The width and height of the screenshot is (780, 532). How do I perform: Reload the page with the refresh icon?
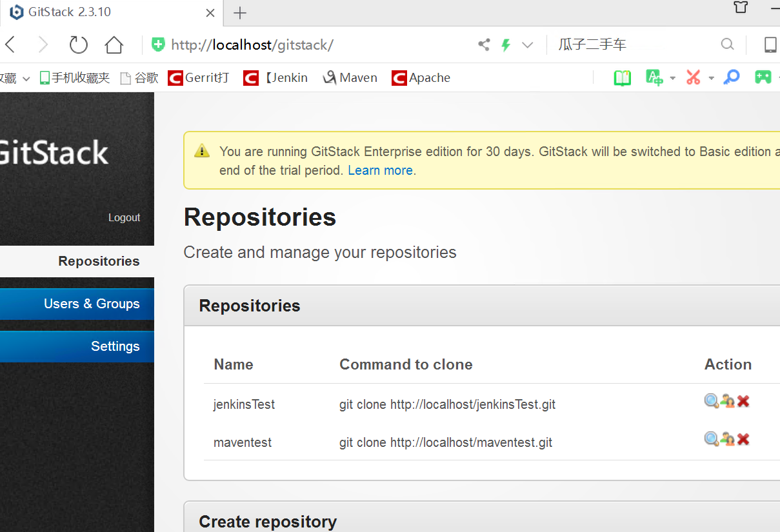tap(78, 44)
